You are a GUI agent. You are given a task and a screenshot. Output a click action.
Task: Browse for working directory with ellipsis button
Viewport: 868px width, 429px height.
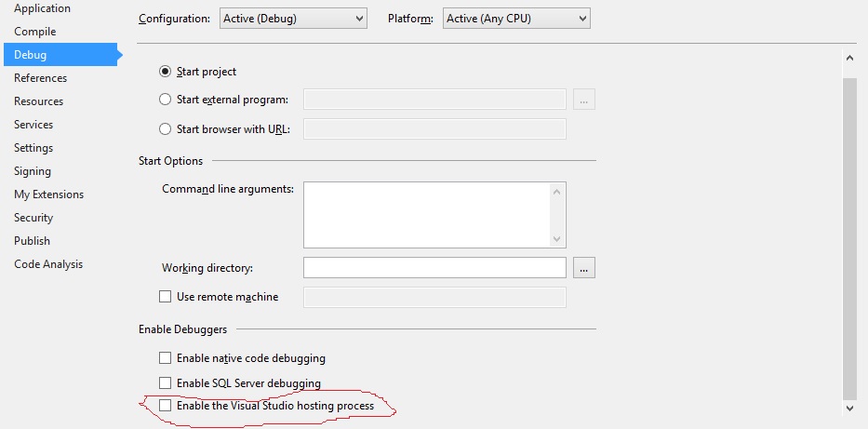coord(584,268)
